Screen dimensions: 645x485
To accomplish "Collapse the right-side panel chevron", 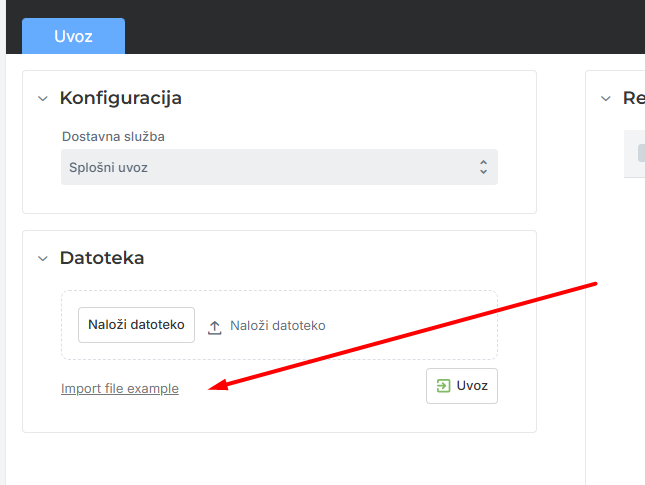I will [606, 99].
